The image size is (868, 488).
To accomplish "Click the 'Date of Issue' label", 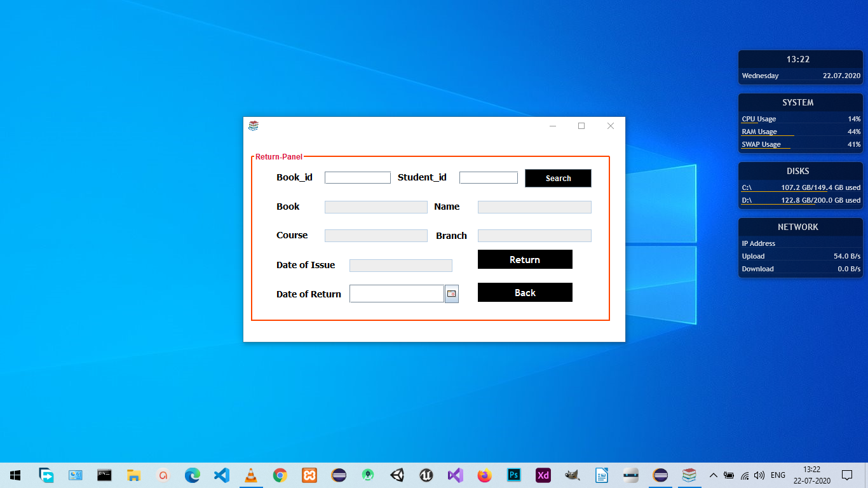I will 306,265.
